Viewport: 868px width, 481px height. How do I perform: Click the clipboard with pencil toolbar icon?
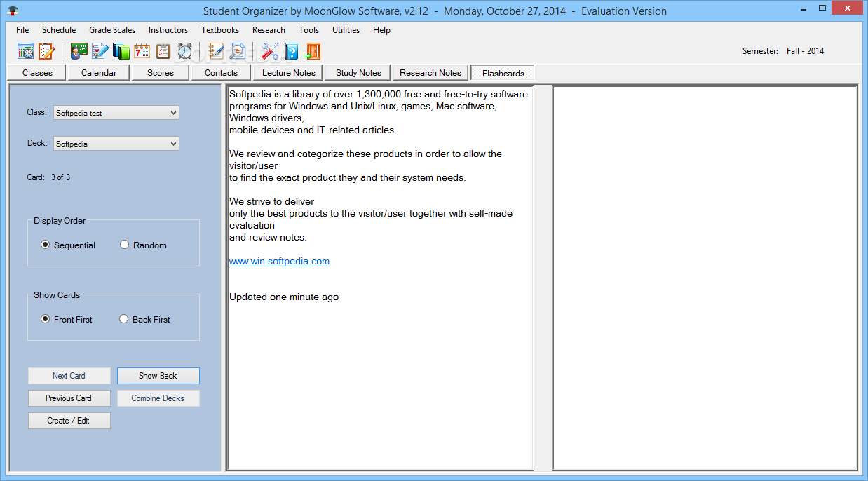click(46, 51)
